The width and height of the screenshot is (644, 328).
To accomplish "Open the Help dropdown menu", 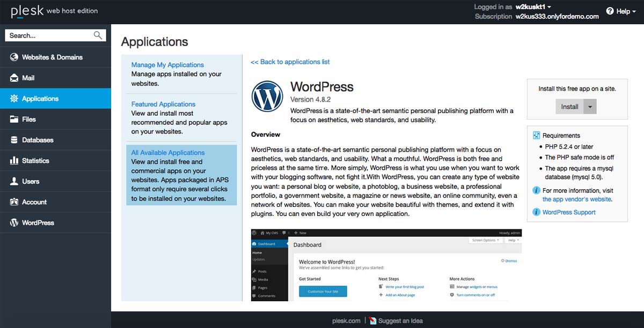I will point(627,11).
